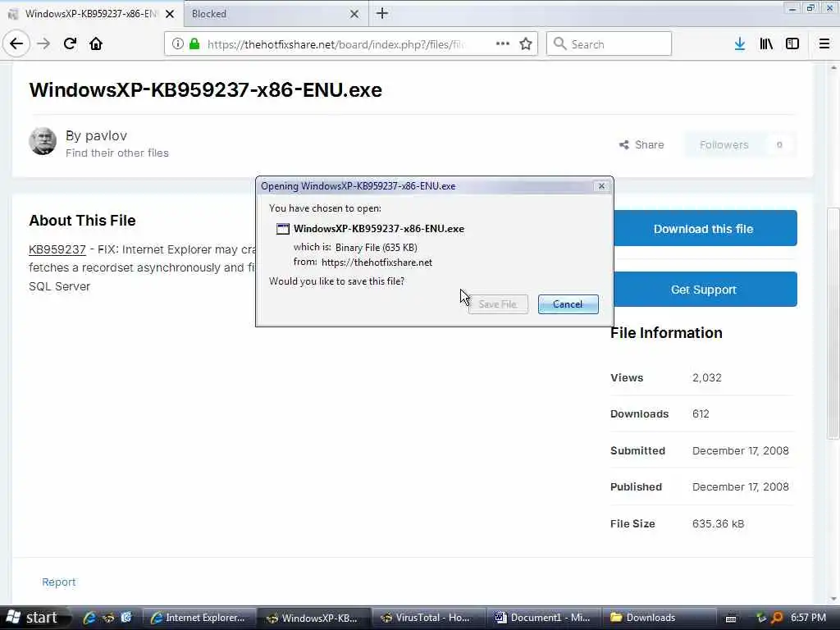Launch Internet Explorer from quick launch
Viewport: 840px width, 630px height.
pyautogui.click(x=89, y=618)
